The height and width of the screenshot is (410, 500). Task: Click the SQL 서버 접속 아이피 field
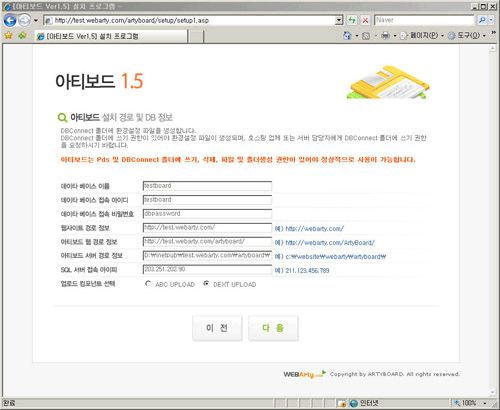pos(207,270)
